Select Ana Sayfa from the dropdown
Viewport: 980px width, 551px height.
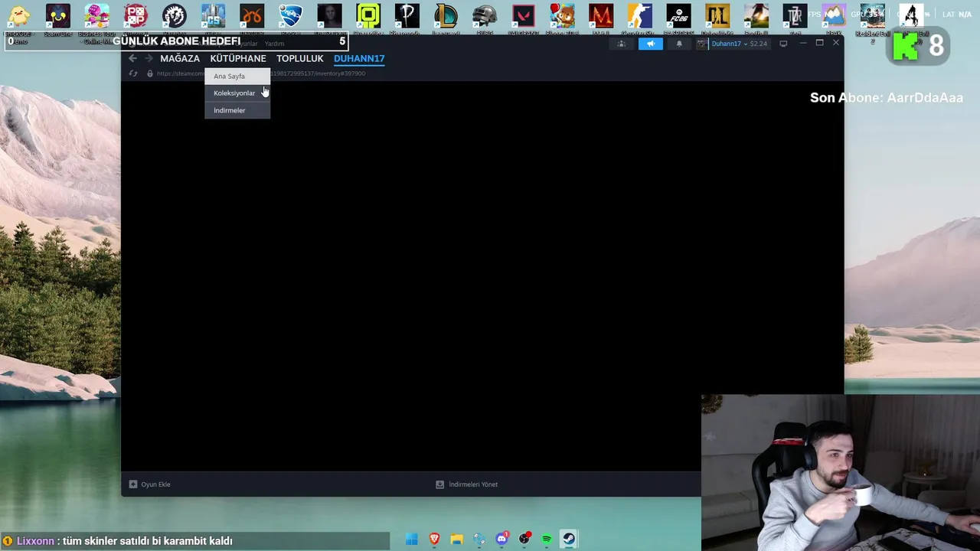click(x=237, y=76)
